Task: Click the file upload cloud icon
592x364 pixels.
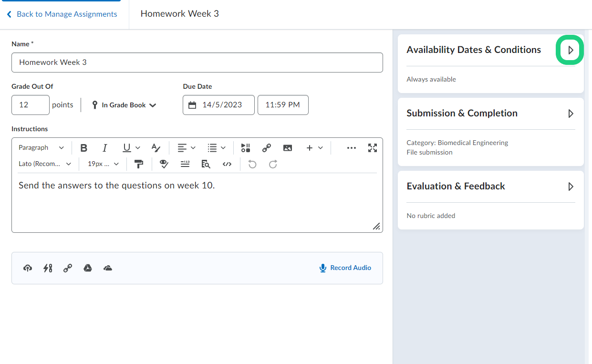Action: click(28, 268)
